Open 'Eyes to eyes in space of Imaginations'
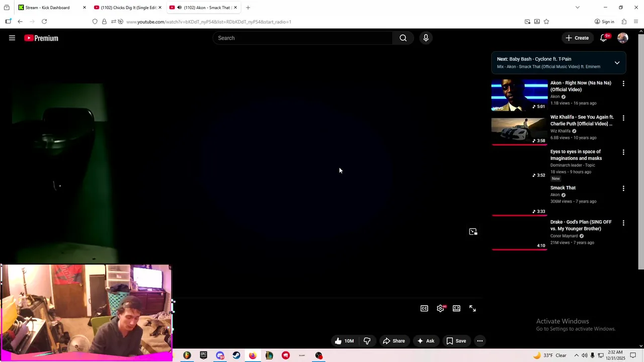644x362 pixels. (576, 155)
